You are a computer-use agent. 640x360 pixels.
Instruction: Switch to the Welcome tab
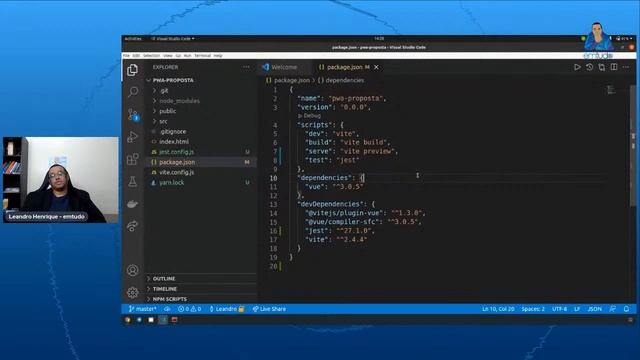(284, 67)
